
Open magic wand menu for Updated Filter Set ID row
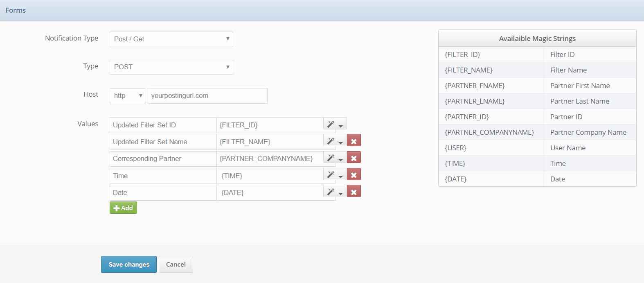[335, 124]
